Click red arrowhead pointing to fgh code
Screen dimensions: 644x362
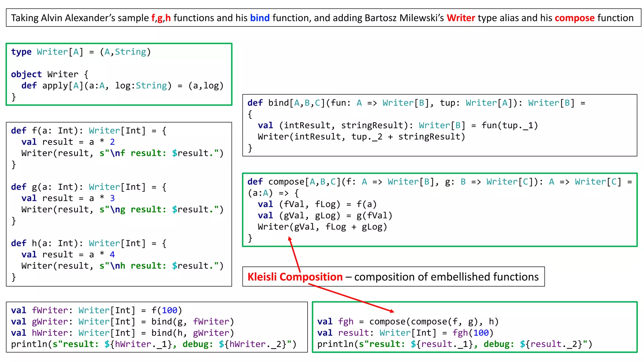tap(392, 311)
